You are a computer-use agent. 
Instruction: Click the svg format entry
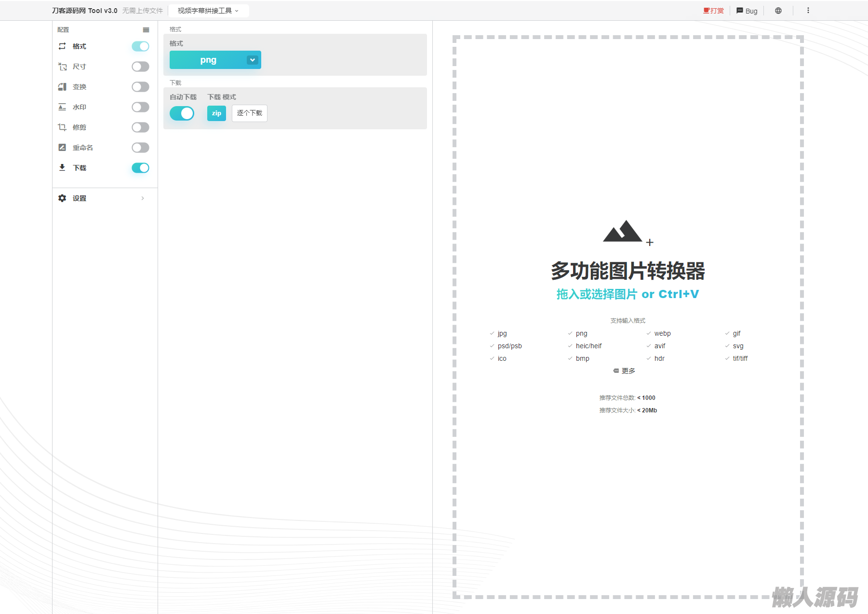tap(738, 346)
